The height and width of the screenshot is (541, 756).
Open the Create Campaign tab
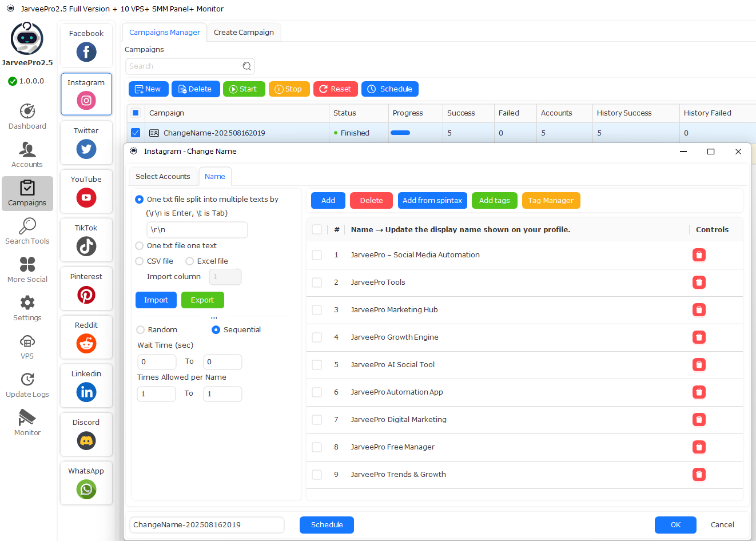click(244, 33)
